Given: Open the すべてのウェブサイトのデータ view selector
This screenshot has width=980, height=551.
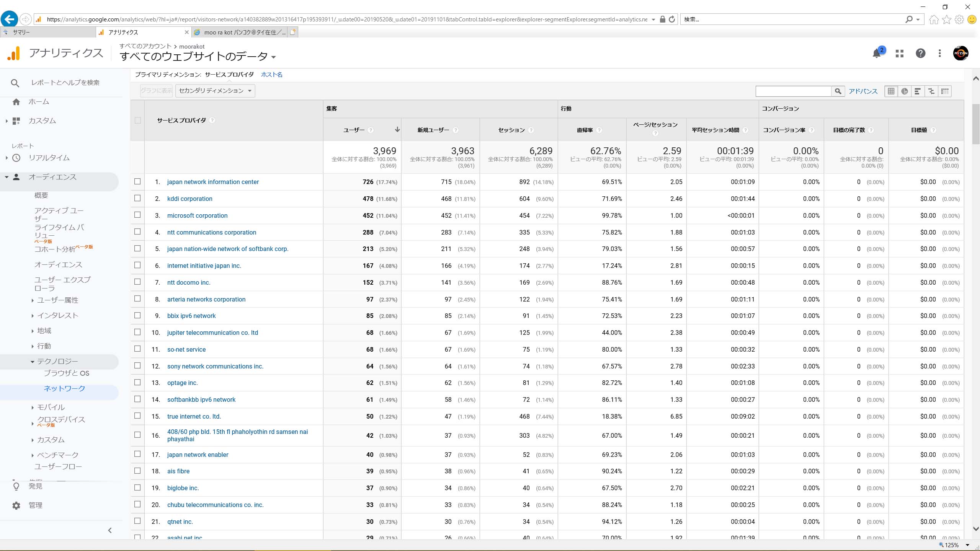Looking at the screenshot, I should pos(198,57).
